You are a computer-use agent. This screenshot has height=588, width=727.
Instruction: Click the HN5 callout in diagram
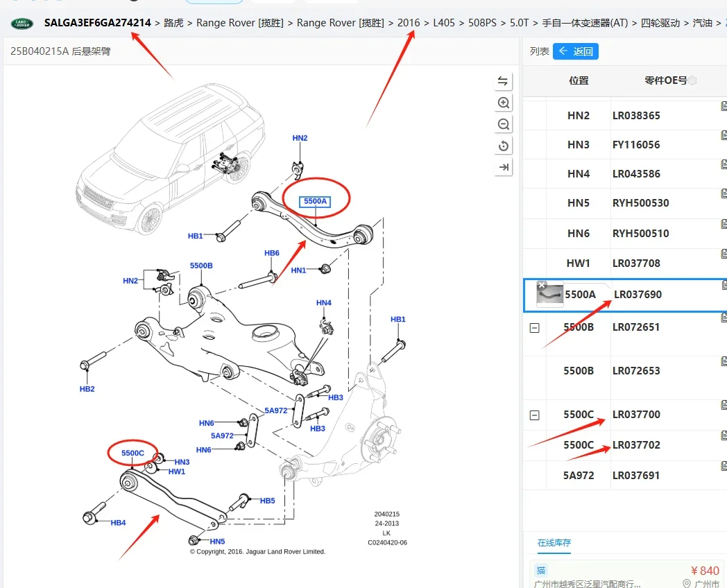217,542
